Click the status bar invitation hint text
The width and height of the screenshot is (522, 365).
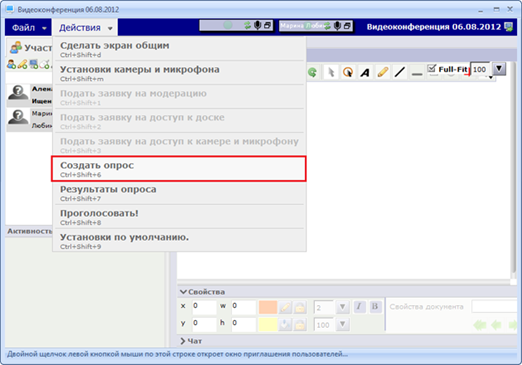coord(177,354)
